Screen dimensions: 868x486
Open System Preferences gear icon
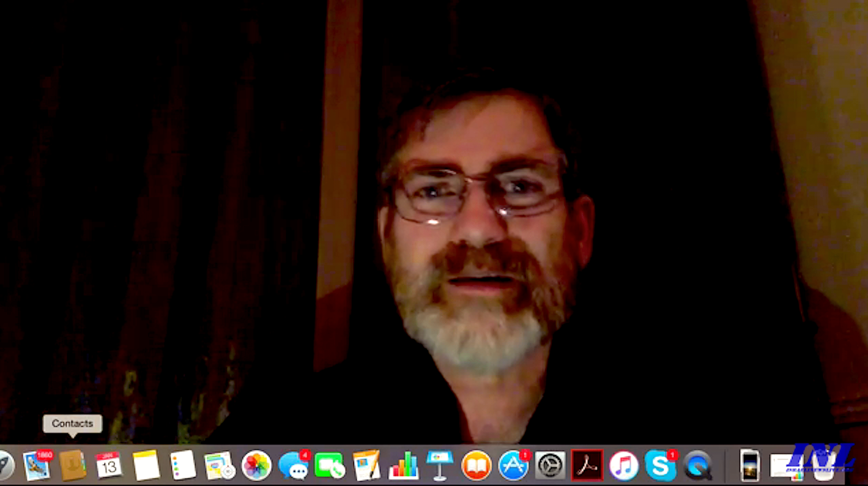[x=550, y=465]
